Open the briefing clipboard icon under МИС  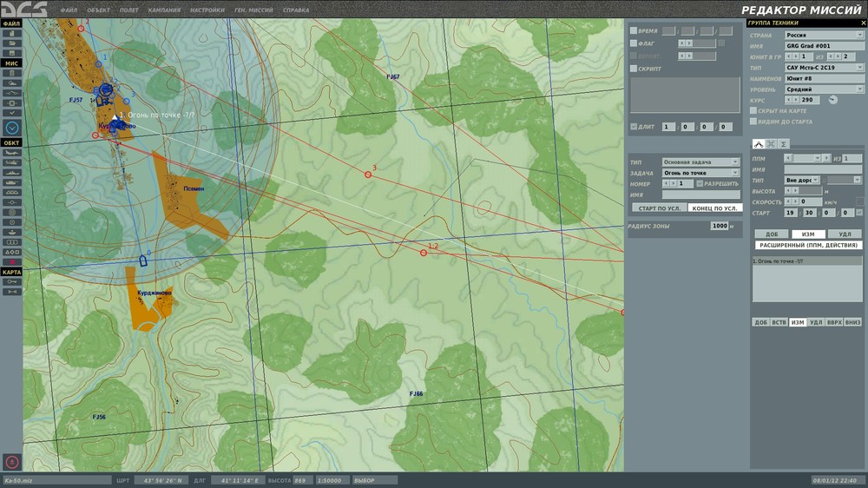[x=11, y=73]
